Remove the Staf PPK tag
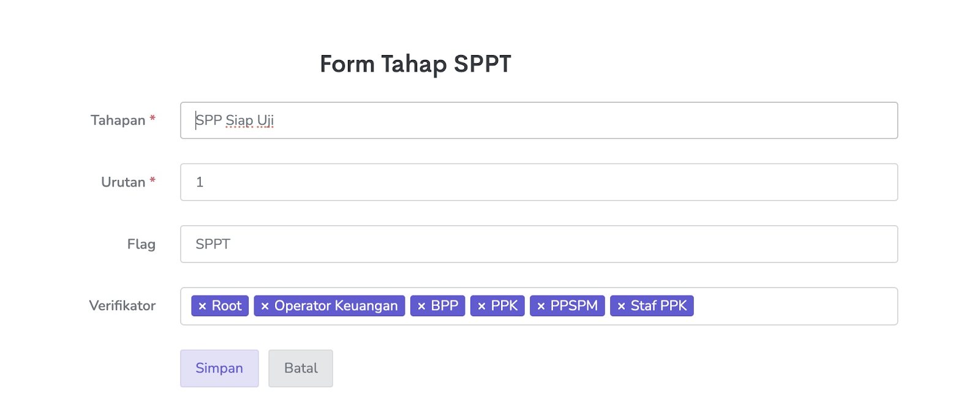The width and height of the screenshot is (980, 405). [x=621, y=307]
